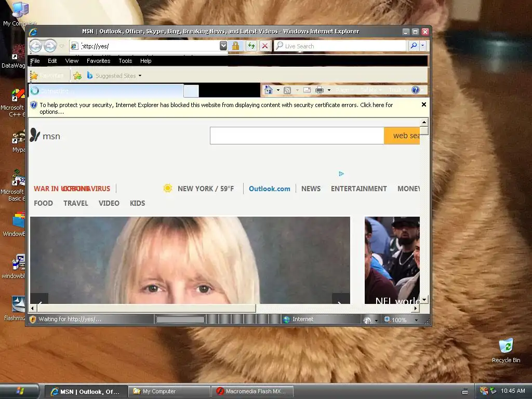Open the Suggested Sites dropdown
Viewport: 532px width, 399px height.
114,76
